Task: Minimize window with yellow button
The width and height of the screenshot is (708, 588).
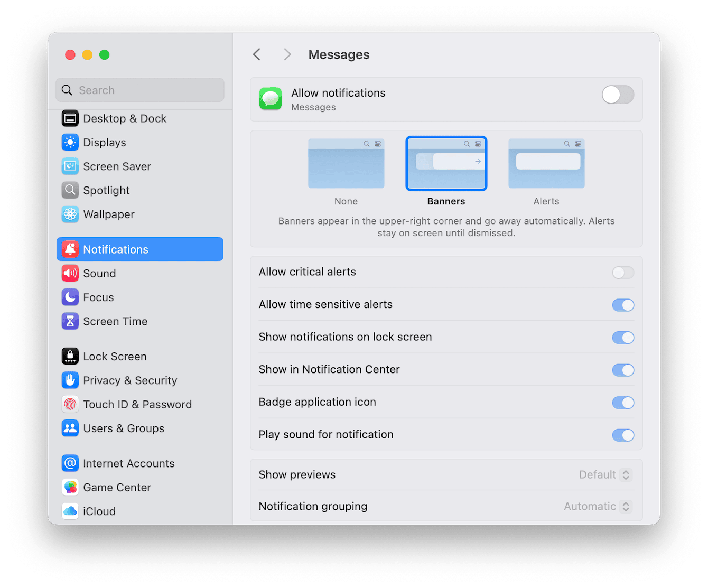Action: [x=87, y=55]
